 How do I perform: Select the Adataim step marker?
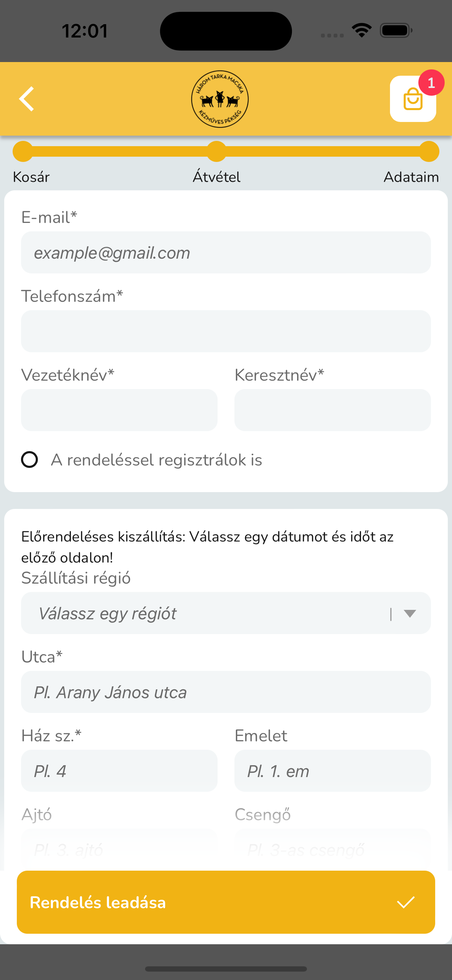point(429,151)
